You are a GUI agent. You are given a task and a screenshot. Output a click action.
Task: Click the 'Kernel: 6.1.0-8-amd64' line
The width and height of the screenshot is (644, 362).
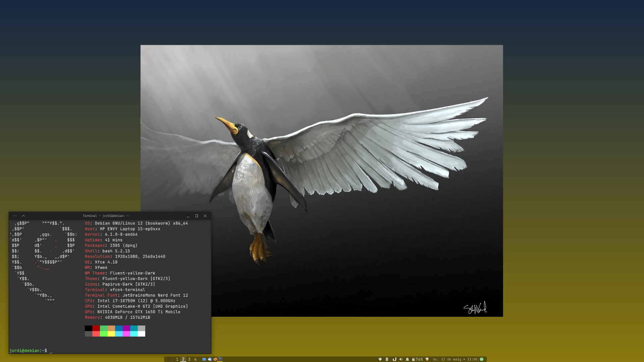tap(111, 234)
